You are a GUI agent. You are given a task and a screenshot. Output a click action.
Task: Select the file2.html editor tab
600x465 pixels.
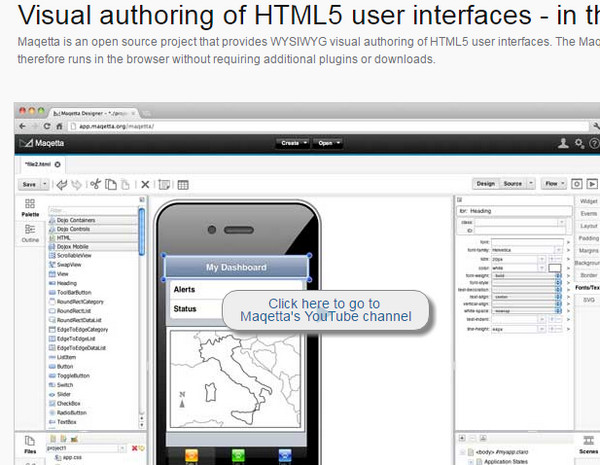click(38, 163)
